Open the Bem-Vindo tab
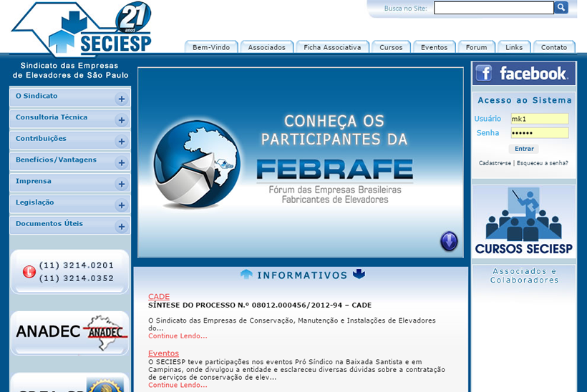This screenshot has height=392, width=587. (211, 47)
